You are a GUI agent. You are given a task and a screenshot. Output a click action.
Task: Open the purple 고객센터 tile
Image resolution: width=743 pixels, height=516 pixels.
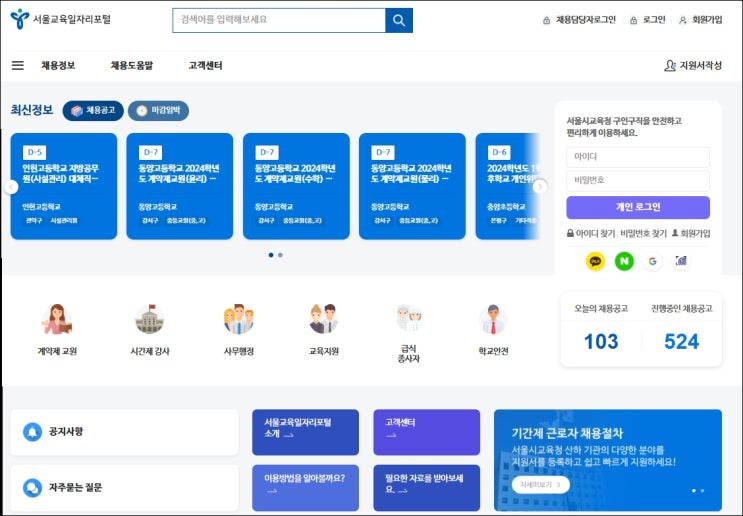click(x=426, y=432)
